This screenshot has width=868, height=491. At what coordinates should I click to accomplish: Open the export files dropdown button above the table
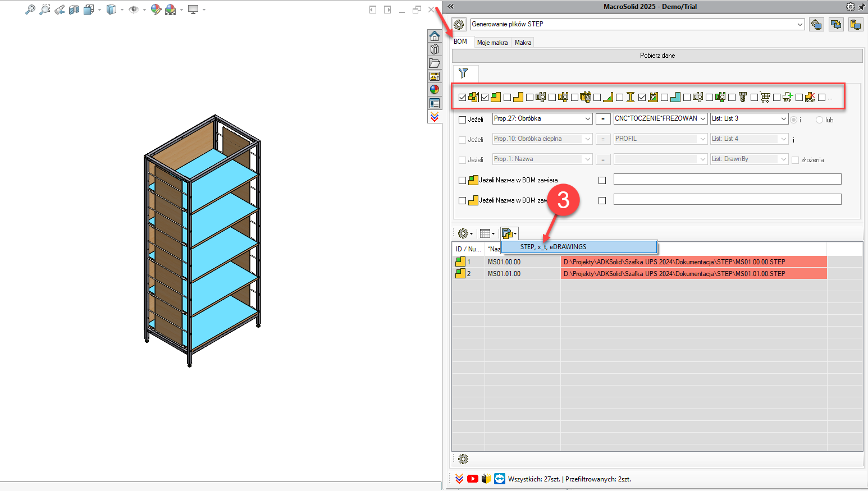point(509,233)
